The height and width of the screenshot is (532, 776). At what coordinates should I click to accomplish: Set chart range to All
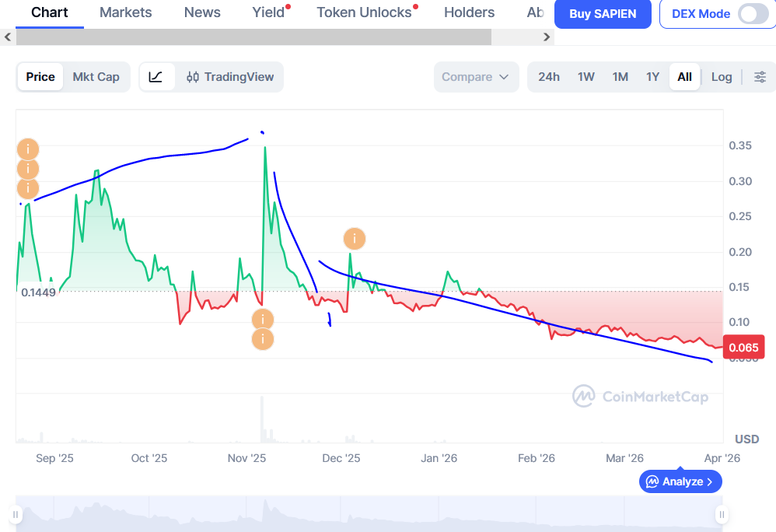684,77
